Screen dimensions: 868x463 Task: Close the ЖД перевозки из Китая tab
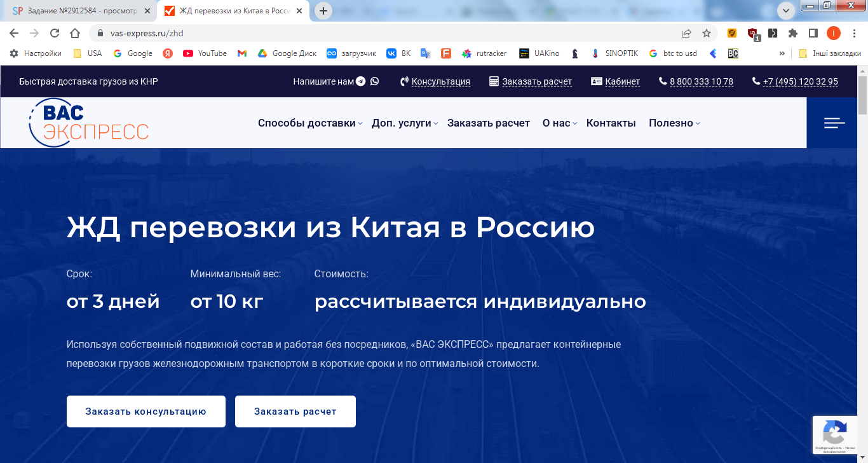pos(299,11)
